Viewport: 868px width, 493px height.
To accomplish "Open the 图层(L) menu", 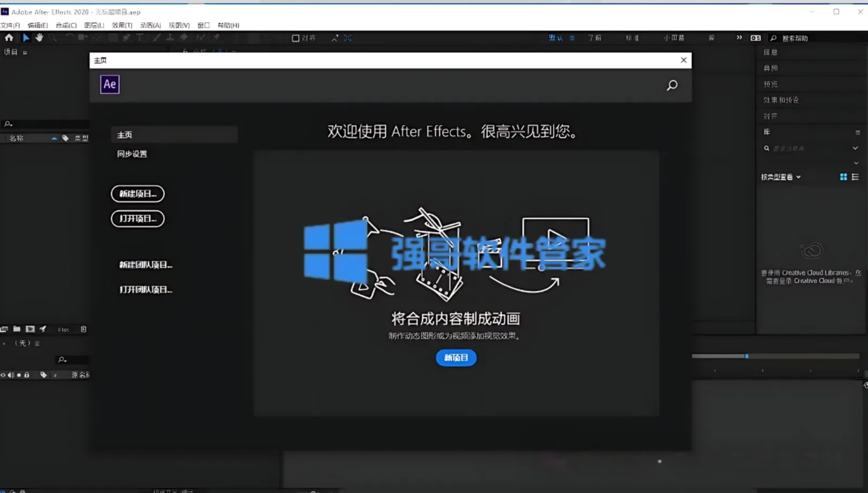I will click(x=94, y=25).
